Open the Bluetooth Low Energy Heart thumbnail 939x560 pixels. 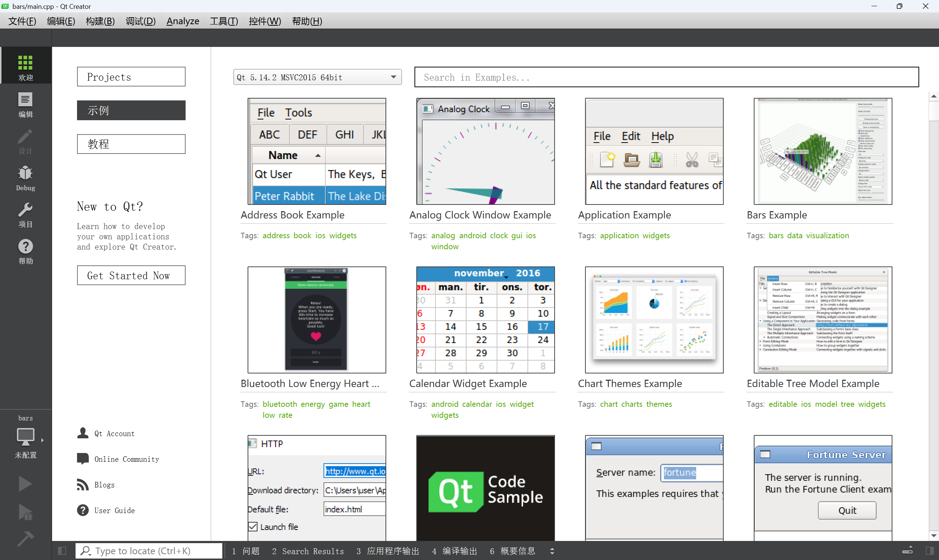(317, 320)
